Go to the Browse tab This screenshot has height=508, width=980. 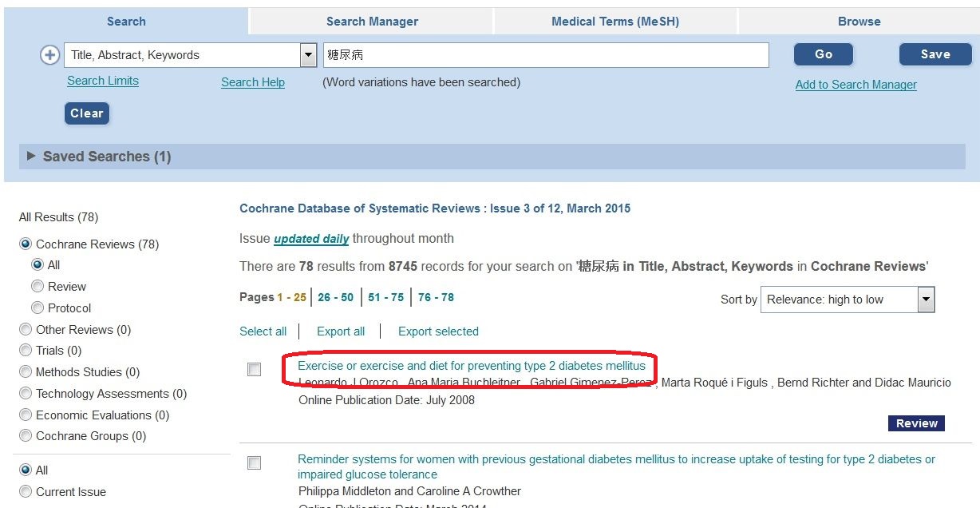tap(859, 22)
